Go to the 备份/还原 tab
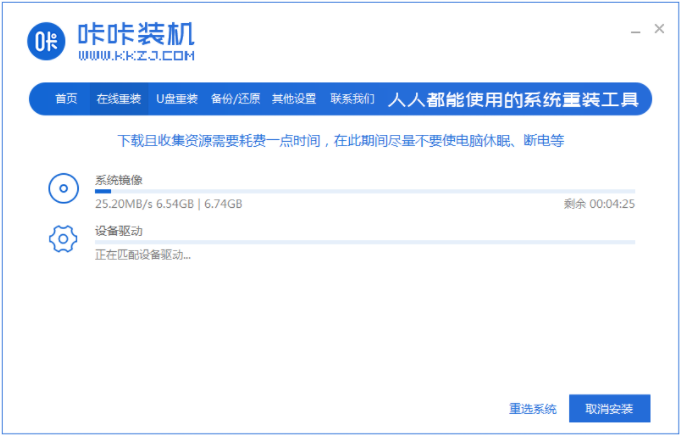The width and height of the screenshot is (681, 437). 235,99
